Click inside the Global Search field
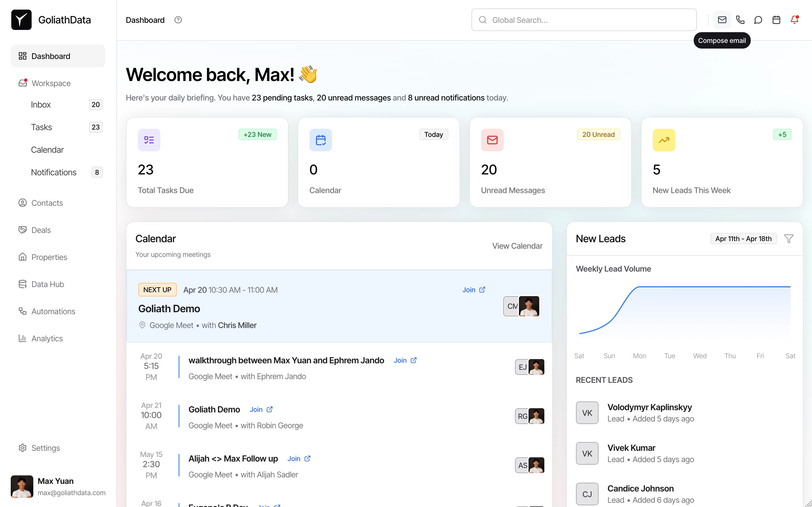This screenshot has height=507, width=812. tap(583, 20)
